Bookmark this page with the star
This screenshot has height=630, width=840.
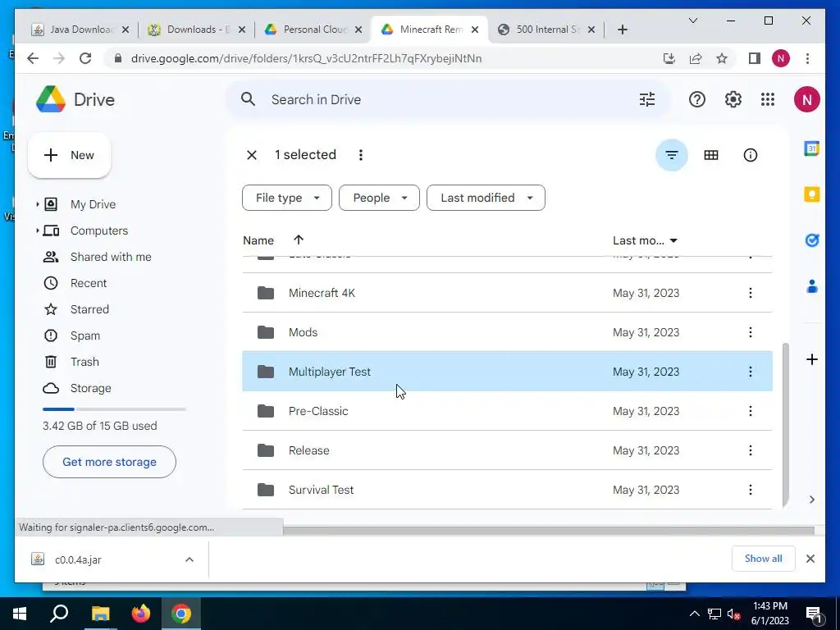[x=722, y=58]
